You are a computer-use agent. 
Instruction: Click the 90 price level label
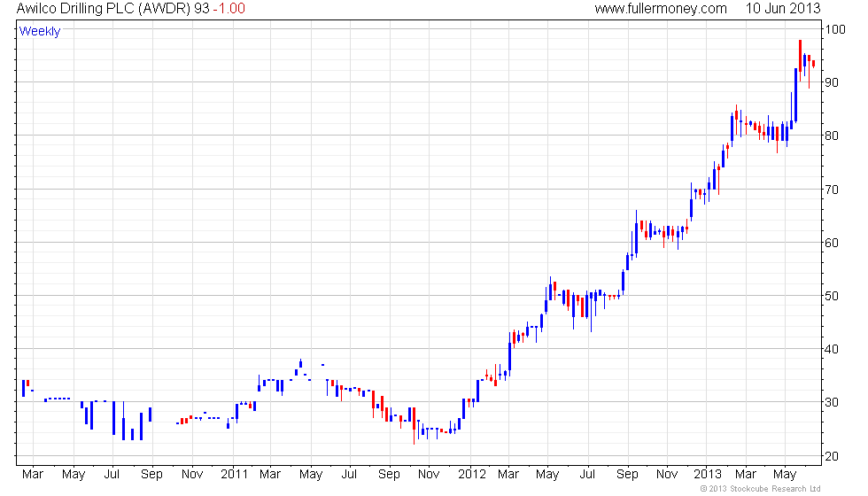832,83
